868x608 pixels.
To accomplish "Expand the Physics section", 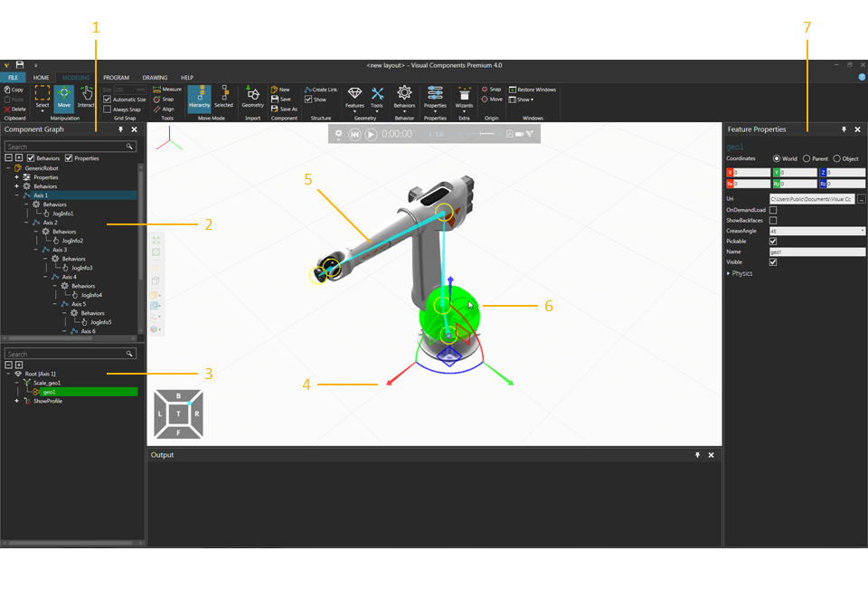I will coord(730,273).
